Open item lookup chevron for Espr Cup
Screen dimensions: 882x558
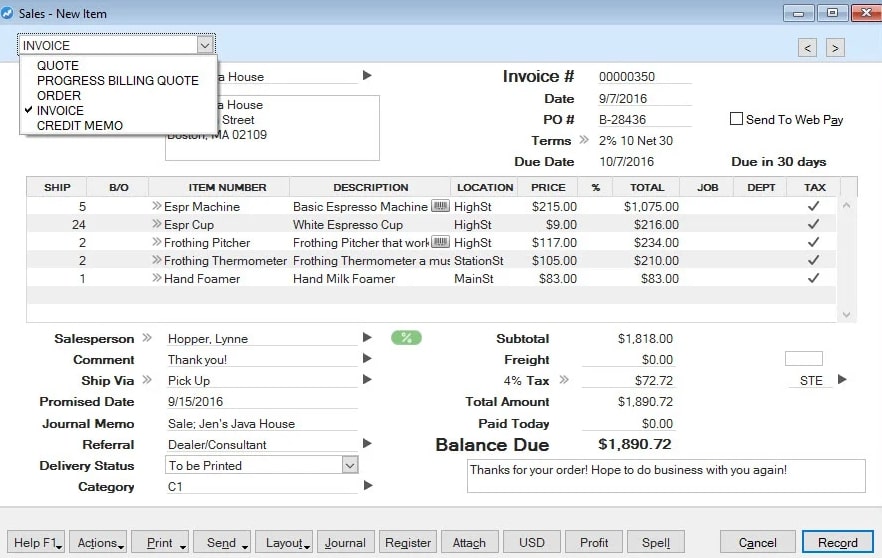coord(156,224)
